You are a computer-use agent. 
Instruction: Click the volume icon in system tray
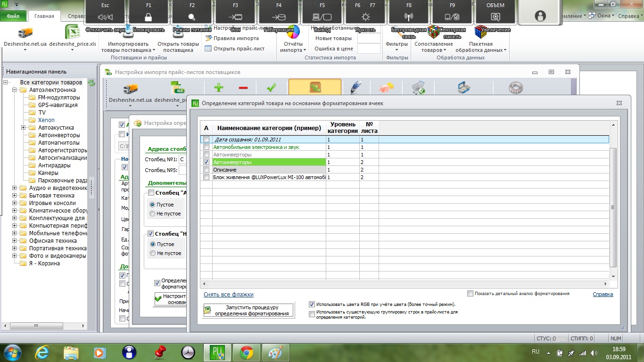[x=593, y=353]
